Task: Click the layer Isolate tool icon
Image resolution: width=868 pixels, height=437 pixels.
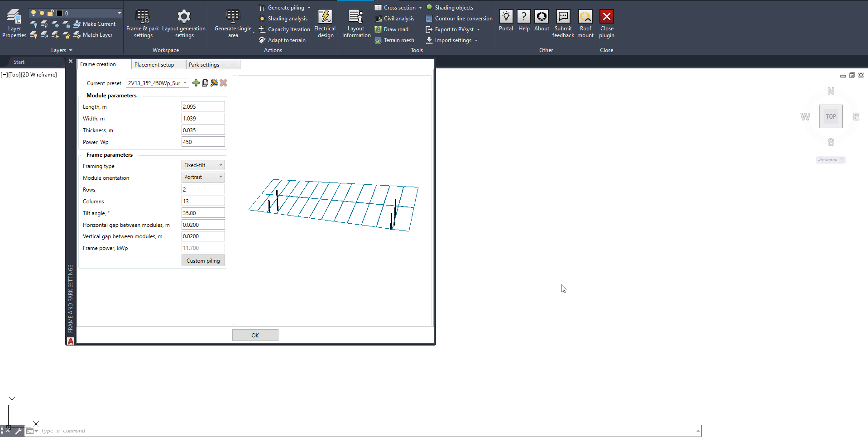Action: pos(44,24)
